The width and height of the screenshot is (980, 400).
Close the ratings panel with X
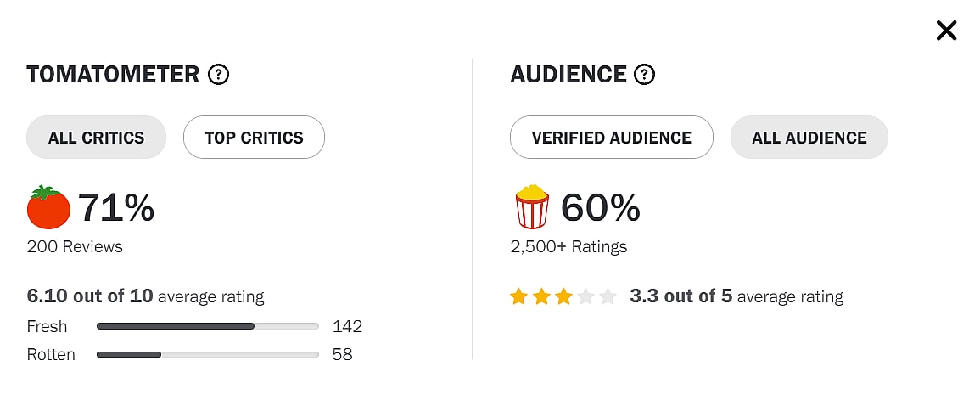(946, 31)
